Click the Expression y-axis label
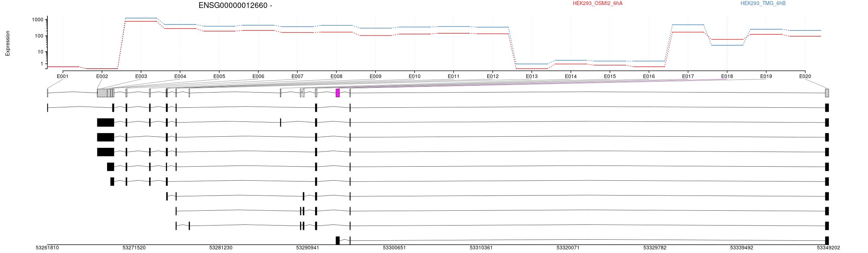 8,43
